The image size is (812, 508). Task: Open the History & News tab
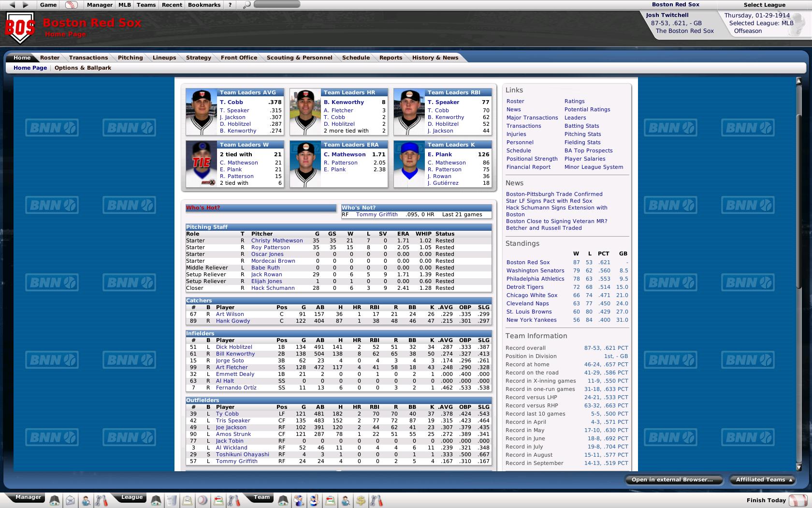(435, 58)
